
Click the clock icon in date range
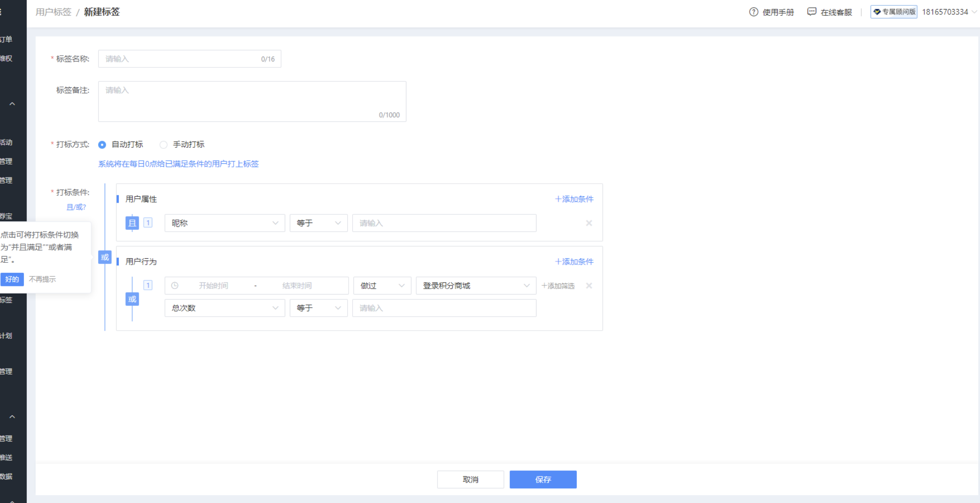coord(175,286)
